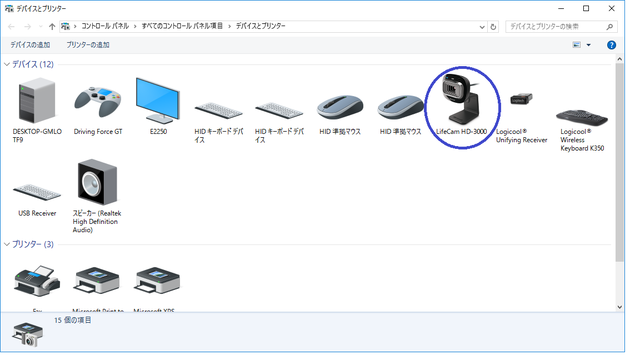Open the address bar history dropdown
The width and height of the screenshot is (640, 360).
coord(482,27)
